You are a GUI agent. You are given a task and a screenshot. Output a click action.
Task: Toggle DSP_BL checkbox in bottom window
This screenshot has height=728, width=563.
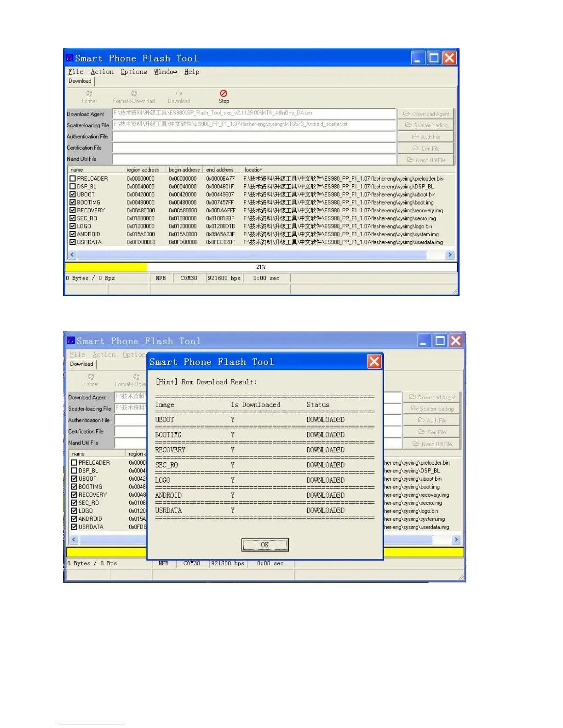[74, 471]
